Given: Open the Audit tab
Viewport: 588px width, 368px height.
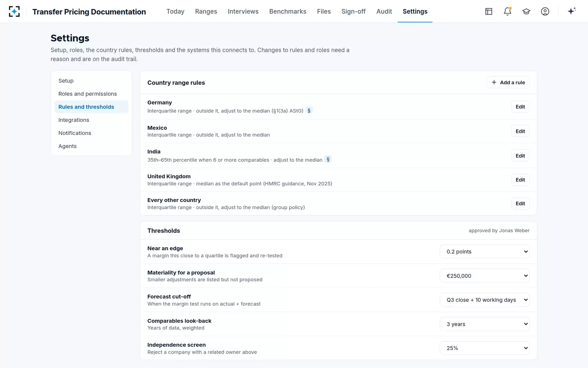Looking at the screenshot, I should (x=384, y=11).
